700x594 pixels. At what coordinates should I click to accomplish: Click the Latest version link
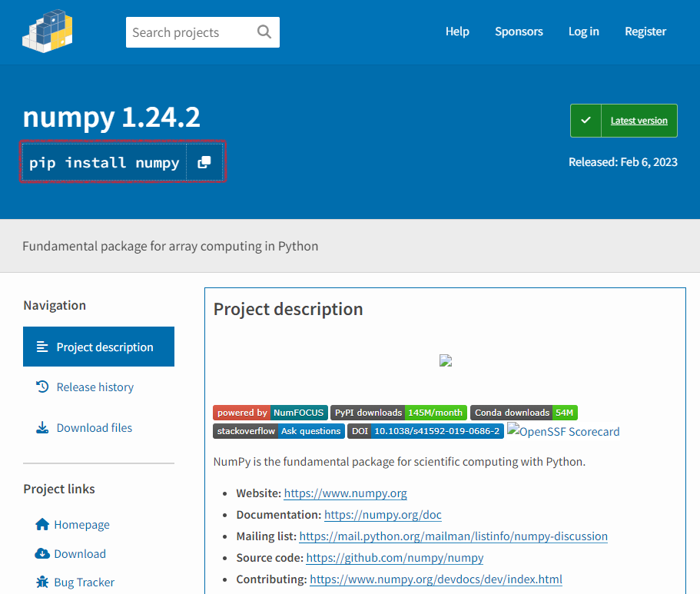[x=639, y=120]
